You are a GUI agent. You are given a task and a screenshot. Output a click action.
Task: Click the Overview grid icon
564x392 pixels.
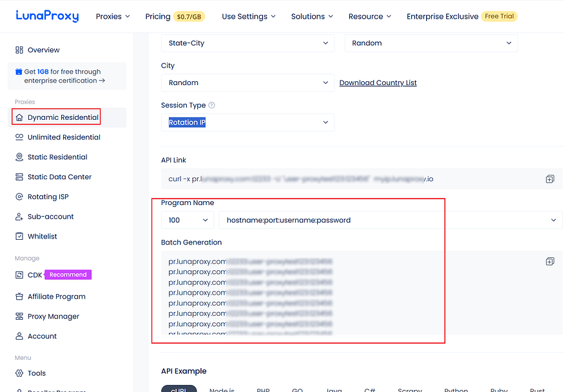(x=19, y=50)
